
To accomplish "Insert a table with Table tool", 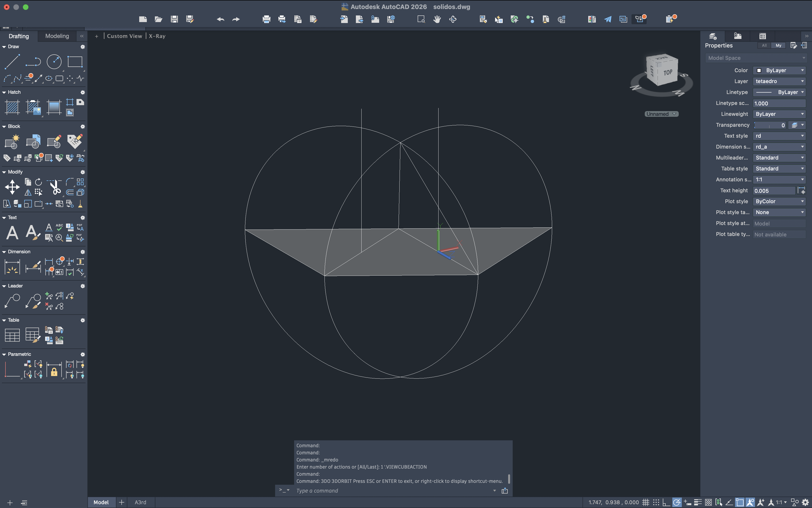I will (12, 335).
